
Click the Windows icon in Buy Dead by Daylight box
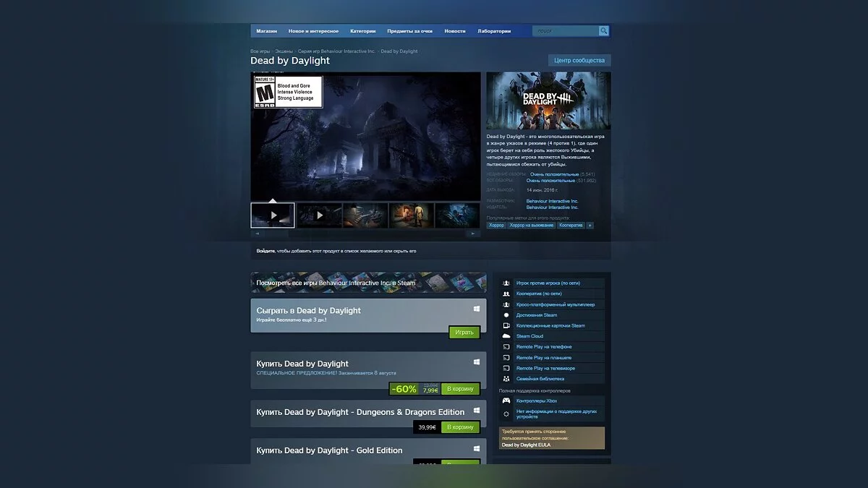click(x=477, y=361)
